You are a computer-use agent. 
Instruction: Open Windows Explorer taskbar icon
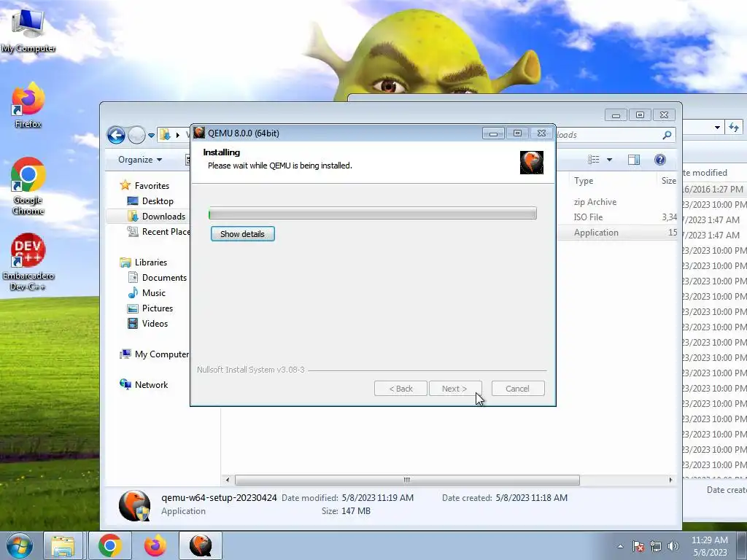click(63, 545)
